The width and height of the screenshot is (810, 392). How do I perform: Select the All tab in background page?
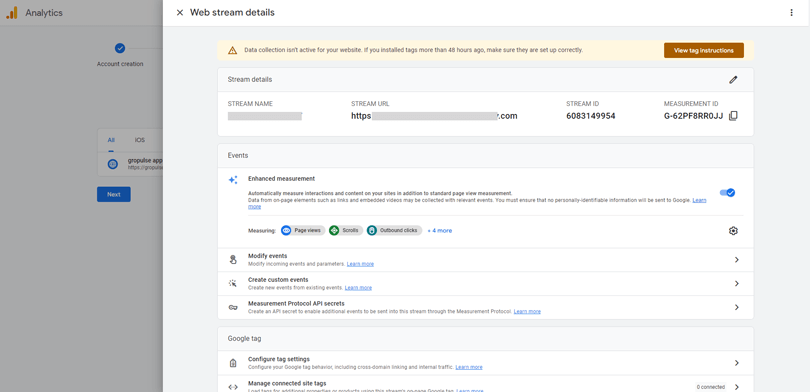coord(111,140)
